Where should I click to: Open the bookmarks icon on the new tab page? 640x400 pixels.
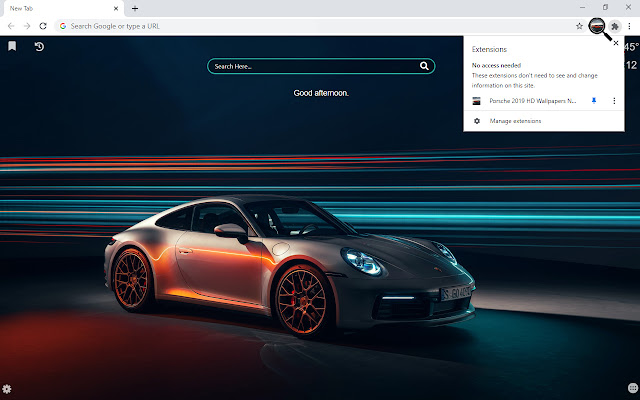click(12, 46)
